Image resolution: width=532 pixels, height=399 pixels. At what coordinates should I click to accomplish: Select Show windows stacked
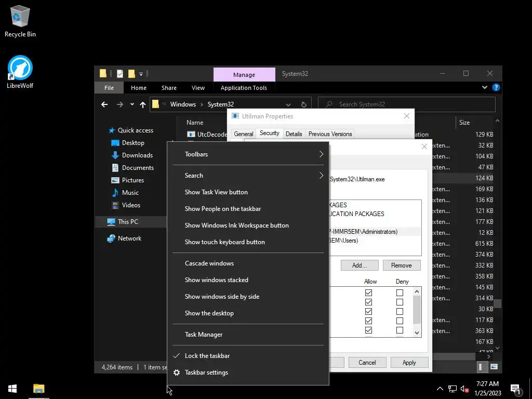coord(248,280)
